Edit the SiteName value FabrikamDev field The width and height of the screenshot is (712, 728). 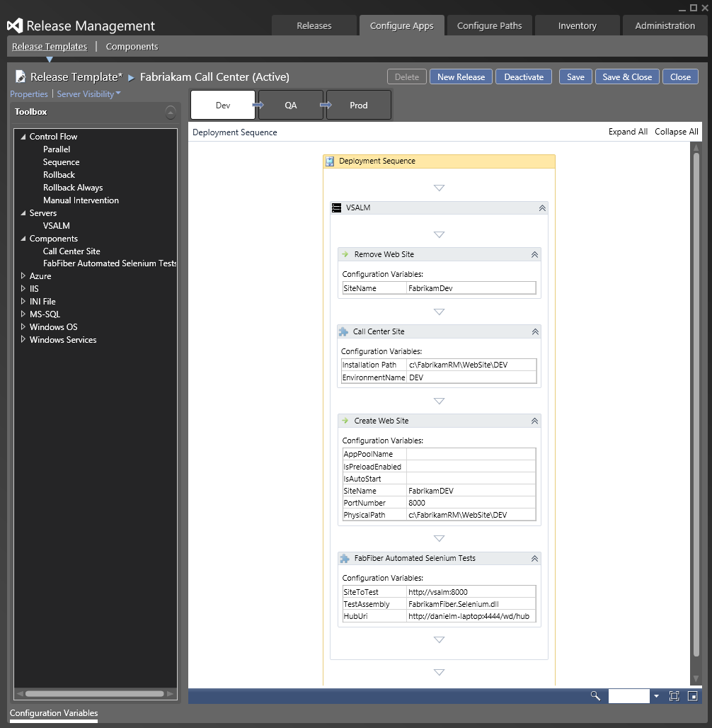click(x=471, y=288)
